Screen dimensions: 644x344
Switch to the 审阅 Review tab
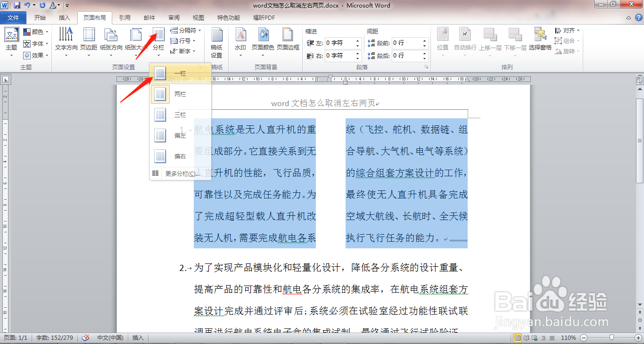pyautogui.click(x=174, y=18)
